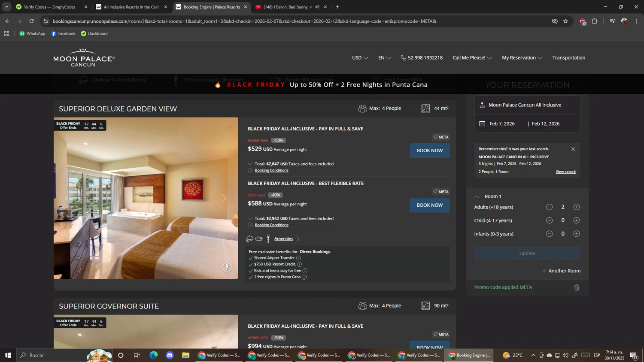Open the WhatsApp bookmark
This screenshot has height=362, width=644.
coord(32,33)
